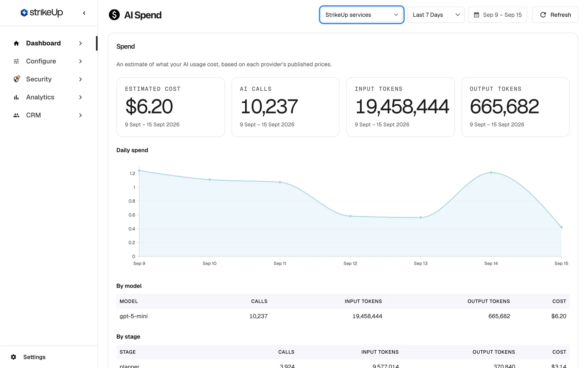The height and width of the screenshot is (368, 588).
Task: Collapse the sidebar with the back chevron
Action: 84,13
